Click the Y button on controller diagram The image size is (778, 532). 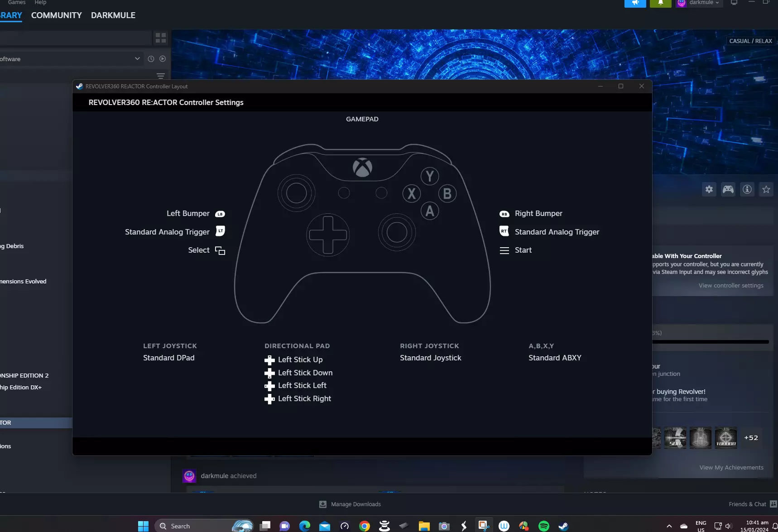pyautogui.click(x=430, y=176)
